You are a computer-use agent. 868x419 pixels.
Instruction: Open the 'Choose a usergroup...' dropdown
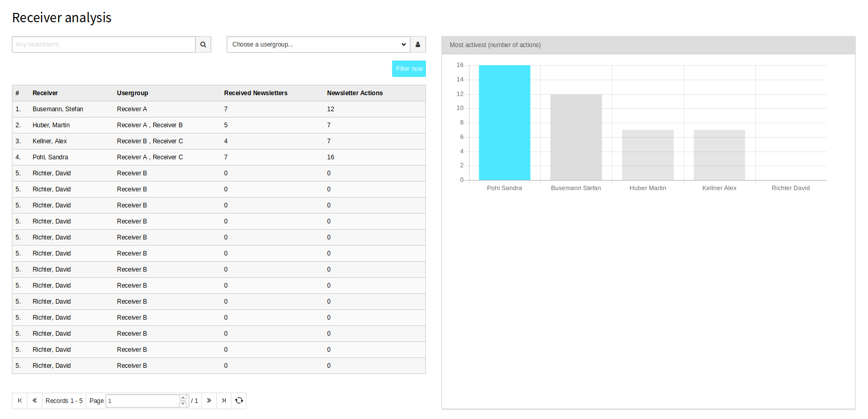[x=318, y=44]
